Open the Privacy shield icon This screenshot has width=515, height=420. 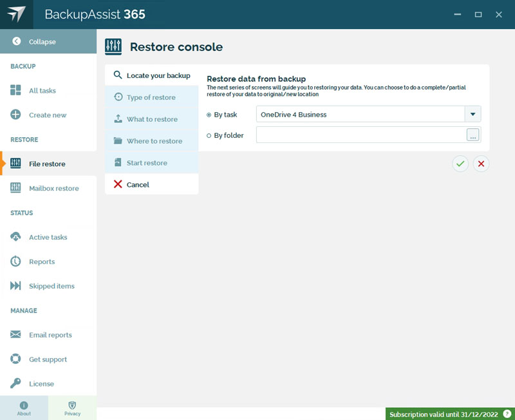(72, 405)
